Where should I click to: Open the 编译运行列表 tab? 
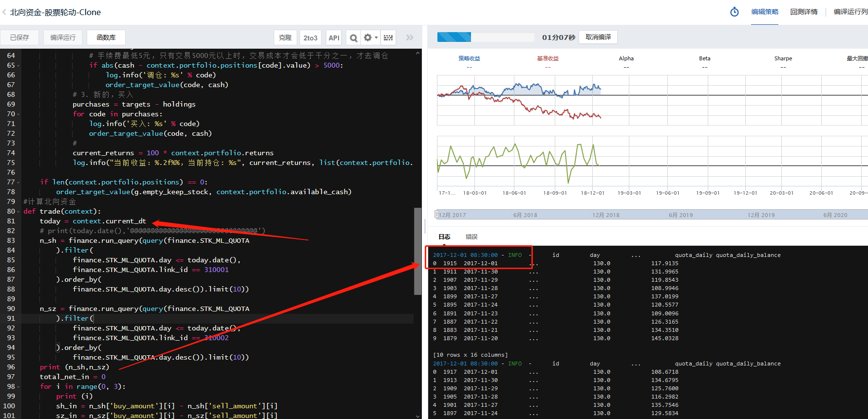click(x=850, y=12)
